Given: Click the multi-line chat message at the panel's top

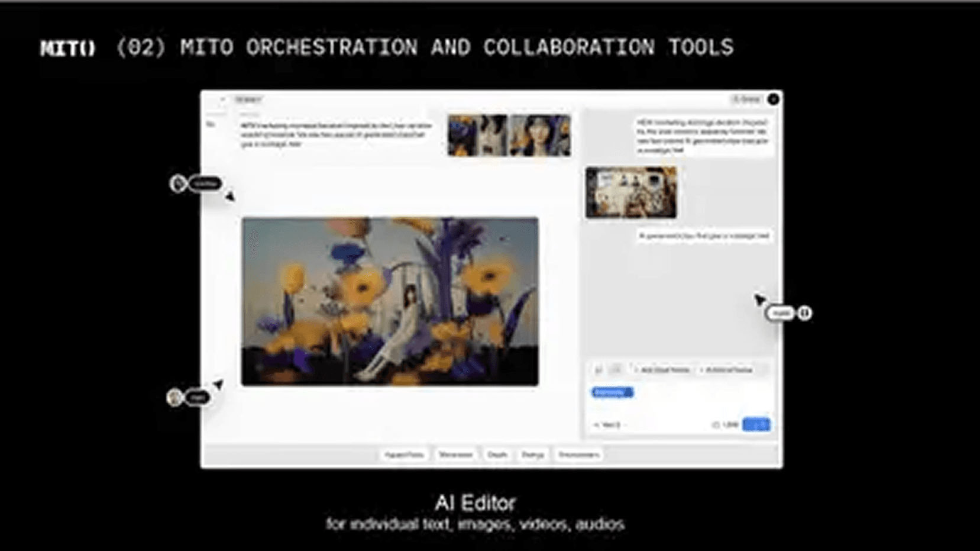Looking at the screenshot, I should (703, 136).
